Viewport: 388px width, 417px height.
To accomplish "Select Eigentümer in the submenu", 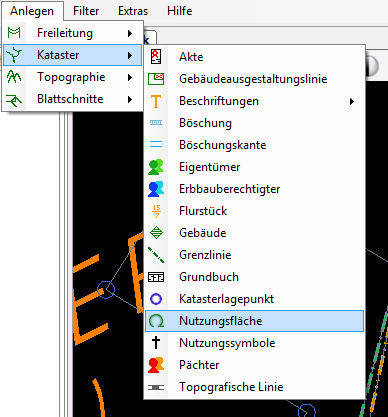I will pos(254,167).
